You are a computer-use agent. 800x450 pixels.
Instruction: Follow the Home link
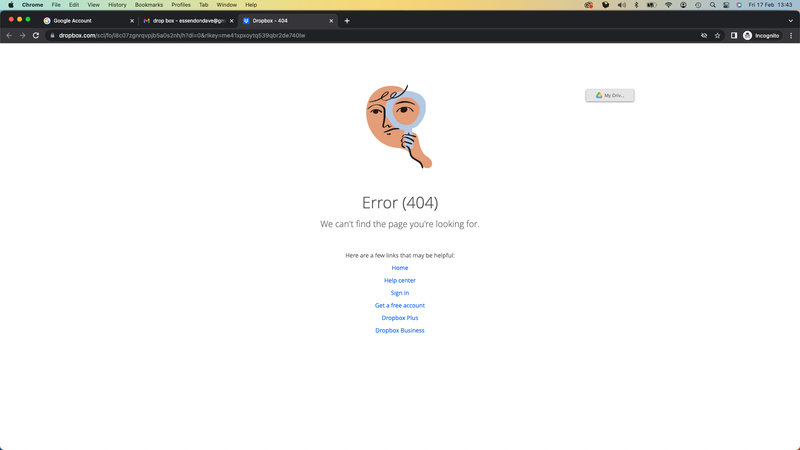tap(399, 268)
